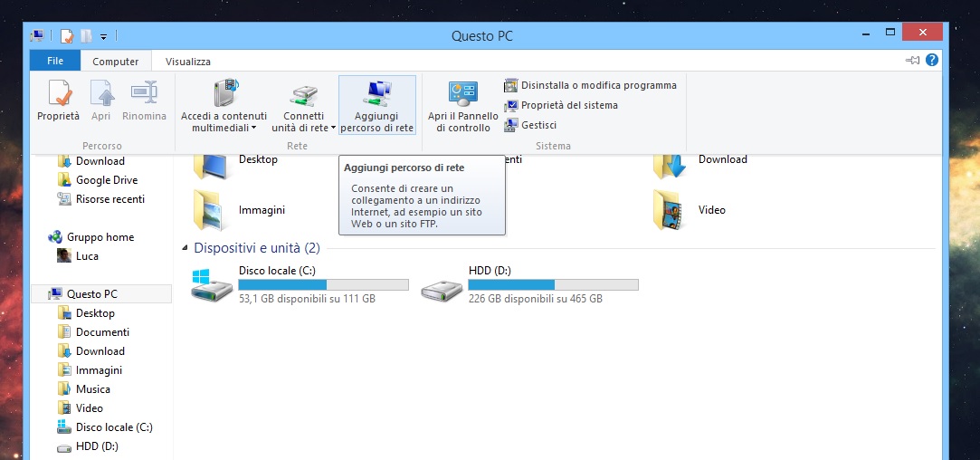The width and height of the screenshot is (980, 460).
Task: Select Gruppo home in navigation pane
Action: (100, 237)
